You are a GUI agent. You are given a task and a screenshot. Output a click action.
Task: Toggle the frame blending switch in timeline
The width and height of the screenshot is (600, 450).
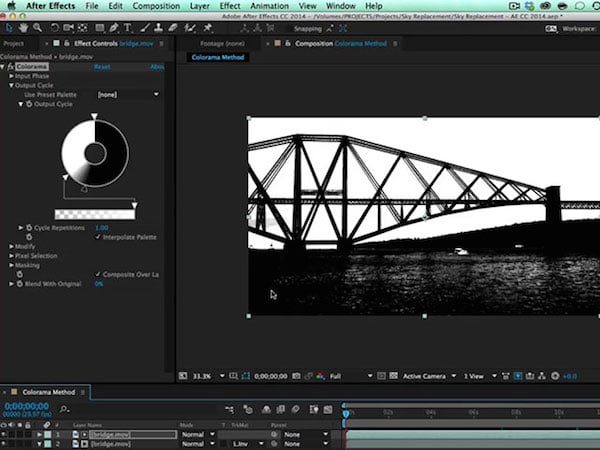point(281,409)
